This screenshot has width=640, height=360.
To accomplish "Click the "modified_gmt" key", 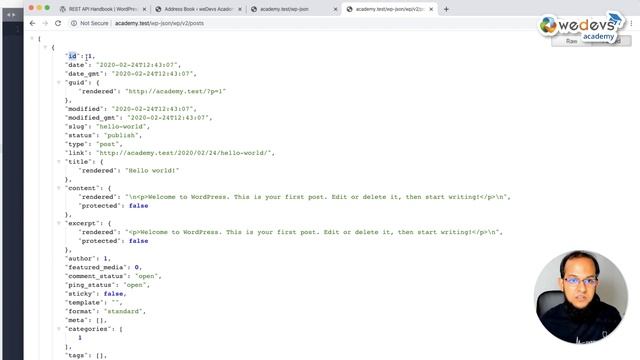I will pos(92,118).
